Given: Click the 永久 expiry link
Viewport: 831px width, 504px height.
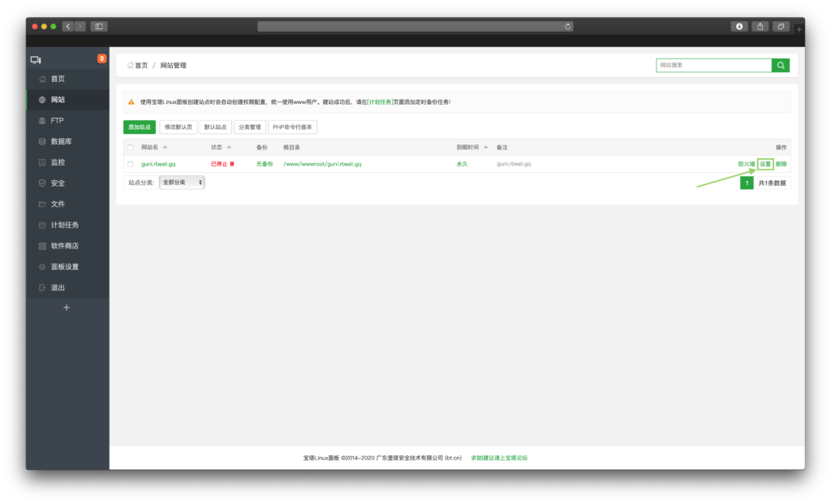Looking at the screenshot, I should pyautogui.click(x=462, y=164).
